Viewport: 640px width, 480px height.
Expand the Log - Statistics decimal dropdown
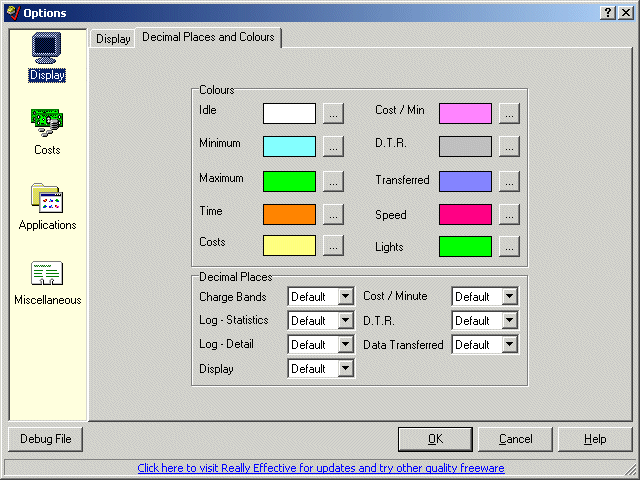click(345, 320)
